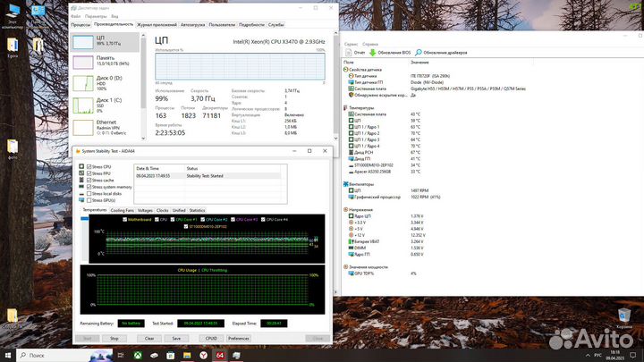The height and width of the screenshot is (362, 644).
Task: Click the AIDA64 taskbar icon
Action: [220, 355]
